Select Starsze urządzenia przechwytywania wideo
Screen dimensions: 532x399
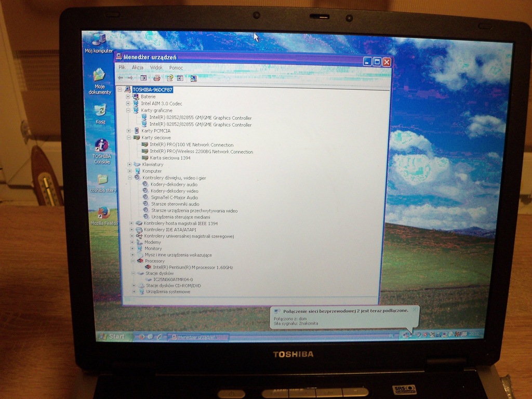[194, 210]
